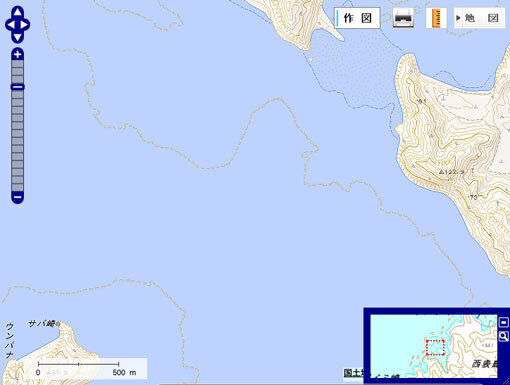The height and width of the screenshot is (385, 510).
Task: Open the 作図 drawing menu
Action: 357,18
